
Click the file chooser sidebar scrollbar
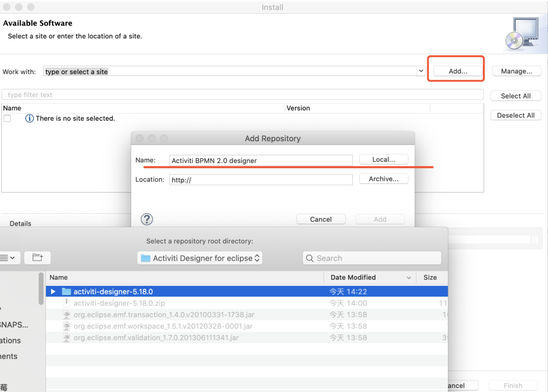tap(41, 289)
